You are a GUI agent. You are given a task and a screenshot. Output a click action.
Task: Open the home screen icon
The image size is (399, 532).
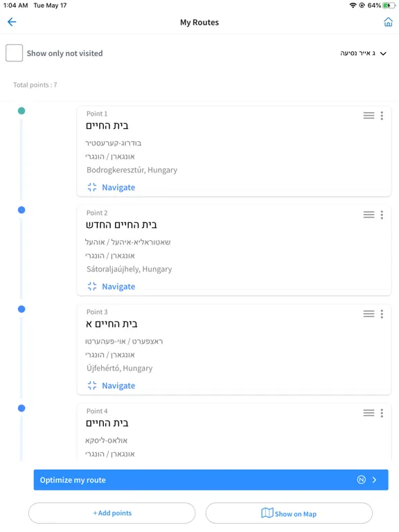pyautogui.click(x=388, y=22)
